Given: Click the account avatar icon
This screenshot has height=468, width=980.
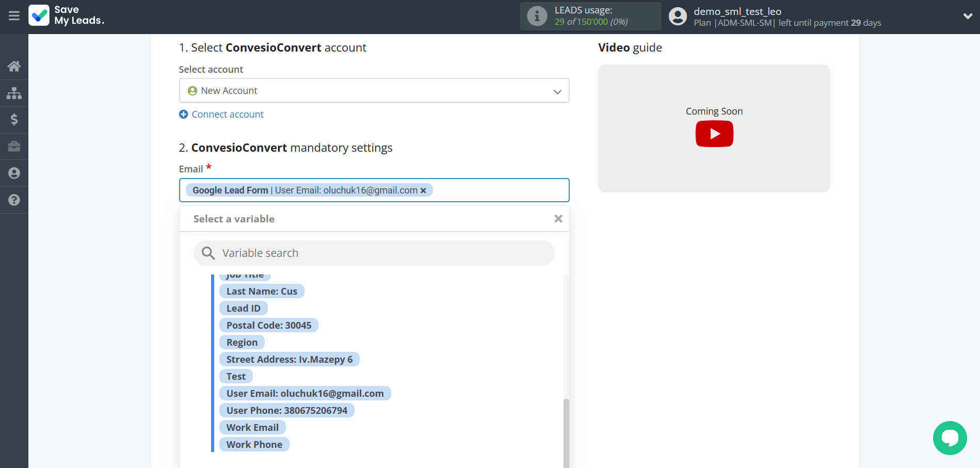Looking at the screenshot, I should pos(678,16).
